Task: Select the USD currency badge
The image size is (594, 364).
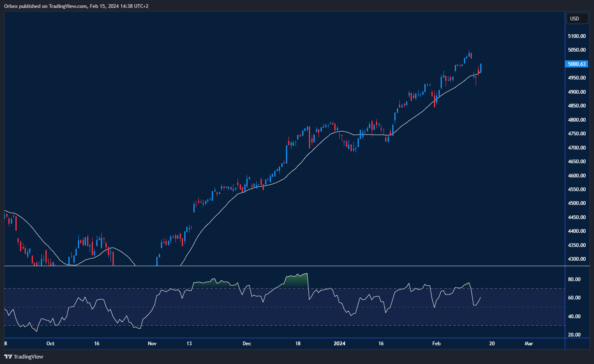Action: pos(577,18)
